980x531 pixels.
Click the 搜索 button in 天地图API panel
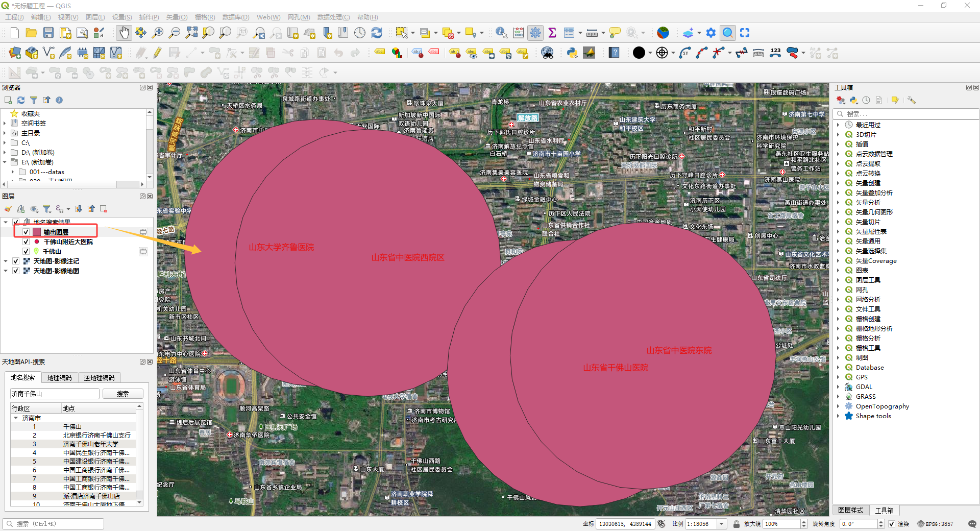[x=122, y=394]
